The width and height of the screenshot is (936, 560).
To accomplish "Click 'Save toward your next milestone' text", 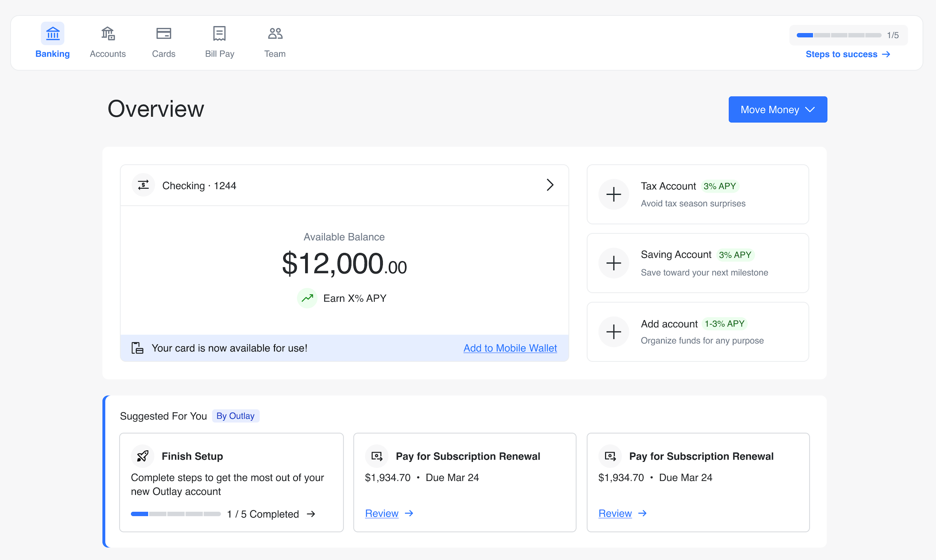I will click(704, 273).
